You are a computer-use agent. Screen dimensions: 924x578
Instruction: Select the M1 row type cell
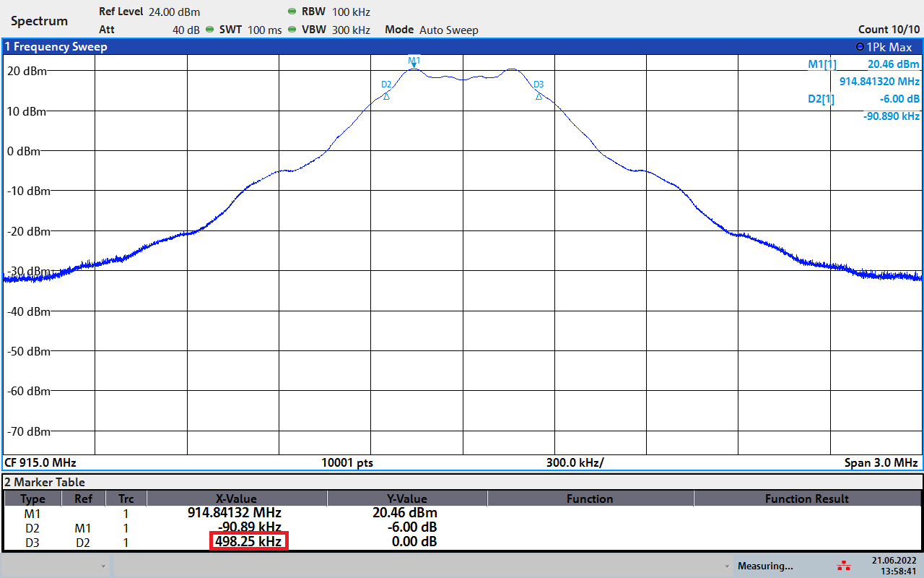click(32, 514)
